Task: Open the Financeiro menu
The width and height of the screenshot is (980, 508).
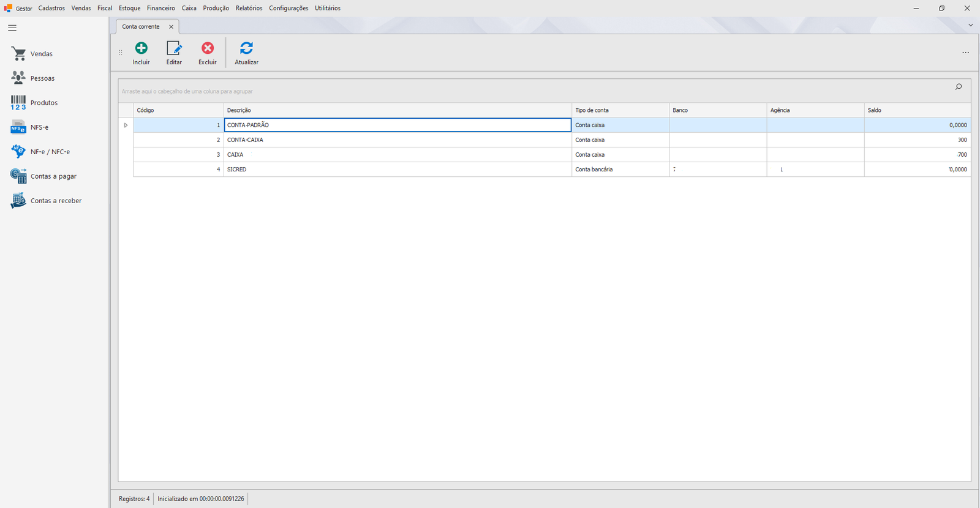Action: (x=160, y=8)
